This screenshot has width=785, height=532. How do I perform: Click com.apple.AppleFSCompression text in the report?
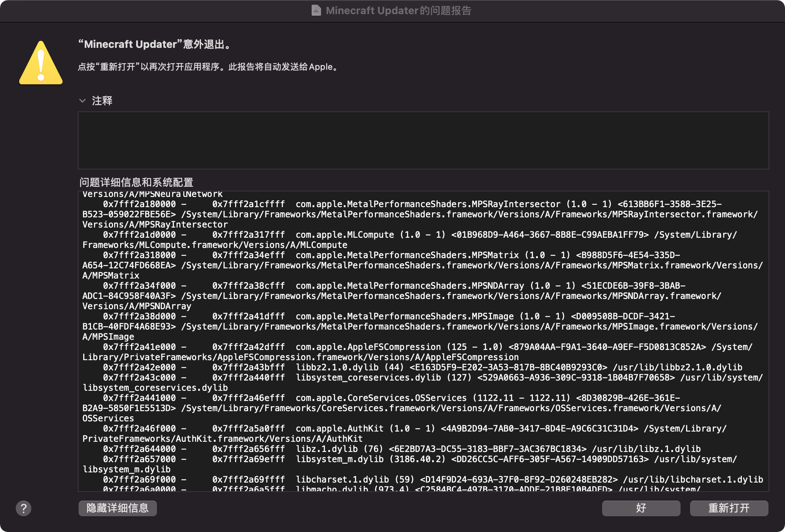[368, 347]
